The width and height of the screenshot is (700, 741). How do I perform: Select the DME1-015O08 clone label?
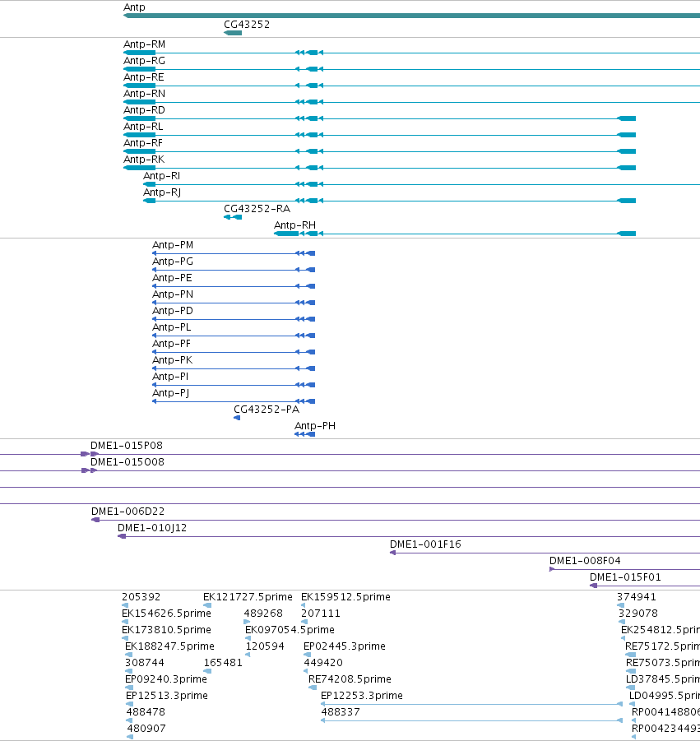[127, 462]
